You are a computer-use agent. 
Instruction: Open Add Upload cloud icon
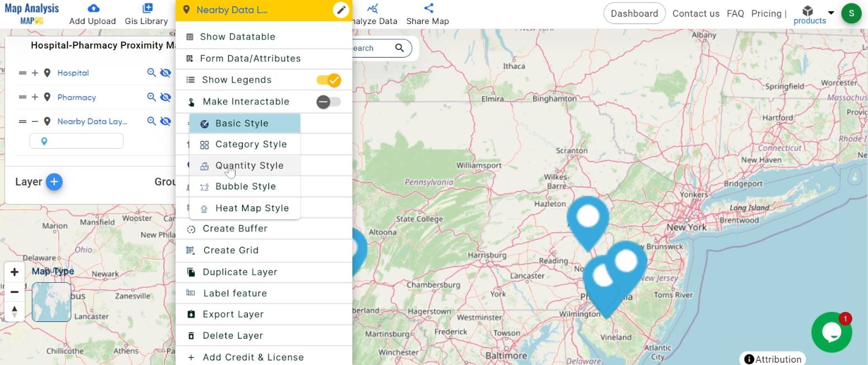[93, 8]
